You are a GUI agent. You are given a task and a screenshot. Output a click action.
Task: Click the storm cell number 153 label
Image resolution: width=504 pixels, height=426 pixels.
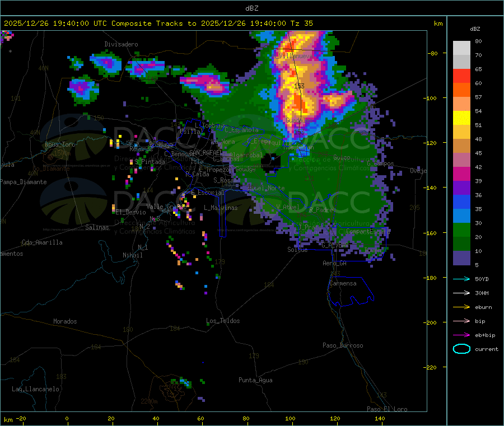[299, 86]
